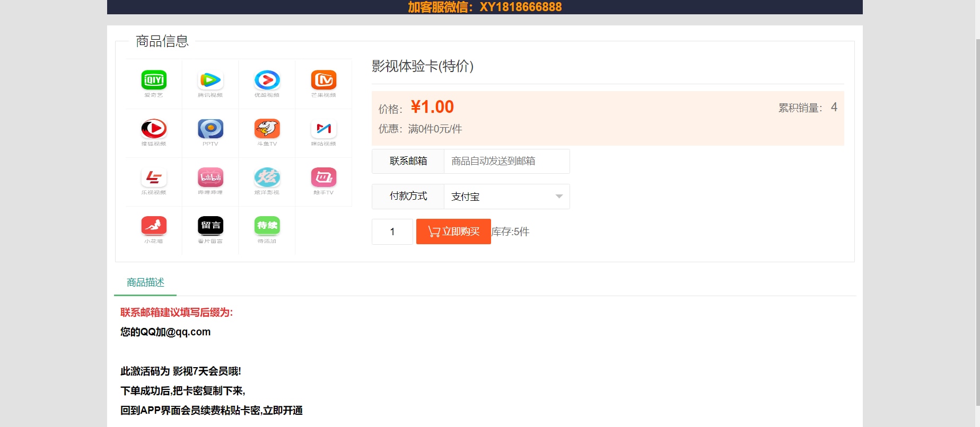The width and height of the screenshot is (980, 427).
Task: Click the 付款方式 label
Action: tap(408, 197)
